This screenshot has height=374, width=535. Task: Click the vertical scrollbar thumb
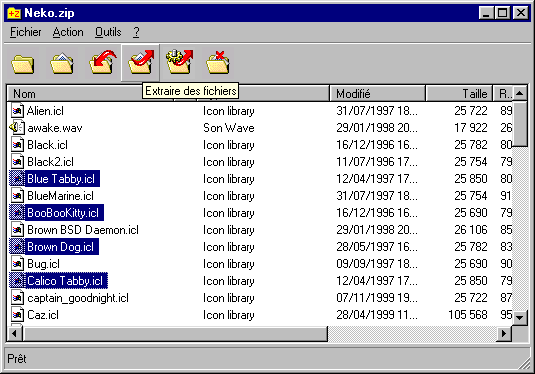[x=520, y=124]
